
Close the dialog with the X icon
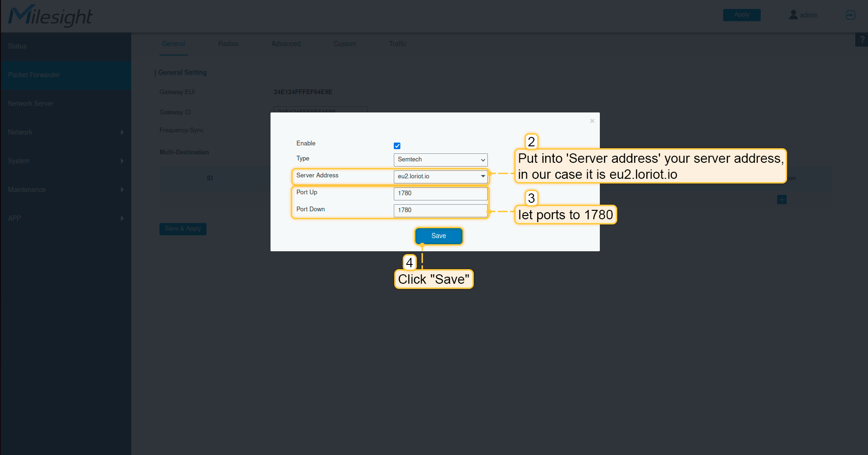click(x=592, y=121)
